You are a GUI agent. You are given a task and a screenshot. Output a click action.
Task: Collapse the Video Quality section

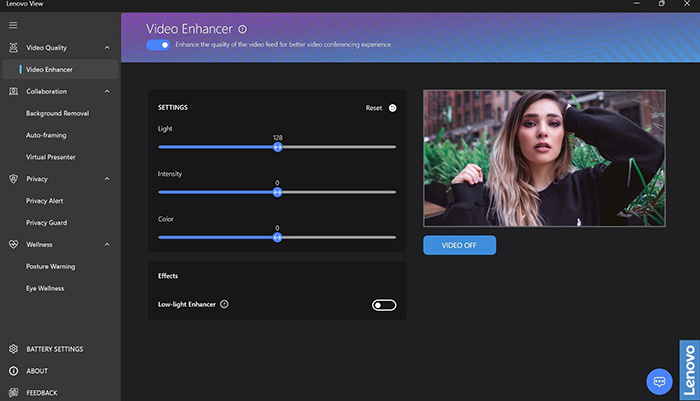tap(107, 48)
